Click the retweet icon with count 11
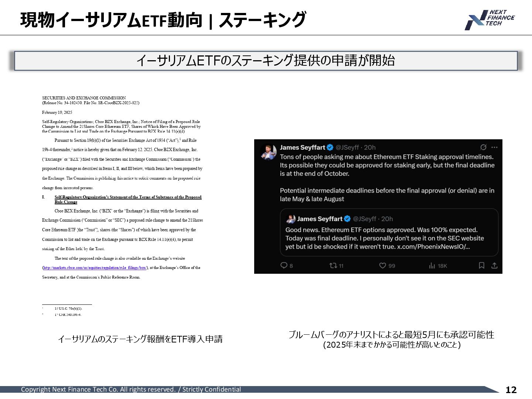This screenshot has width=532, height=399. 333,265
